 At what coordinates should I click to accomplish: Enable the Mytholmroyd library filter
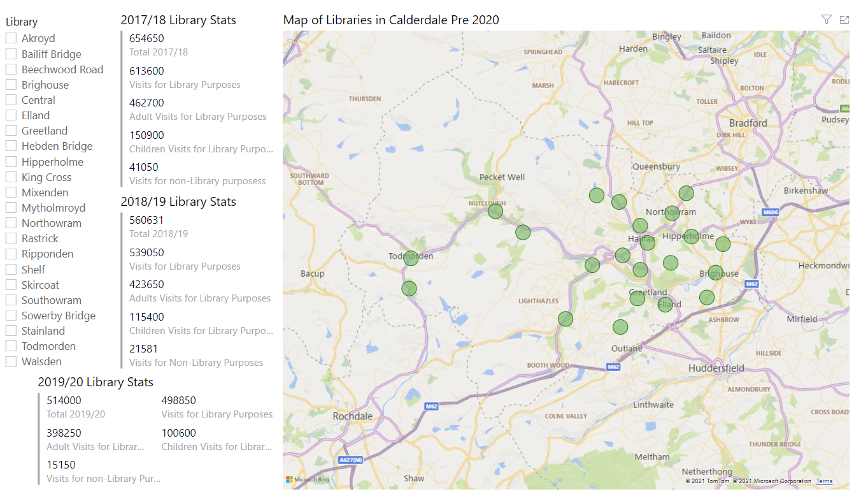11,207
